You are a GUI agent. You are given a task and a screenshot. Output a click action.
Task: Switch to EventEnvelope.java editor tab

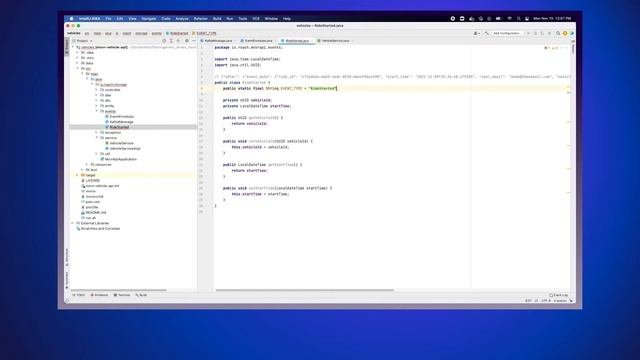258,41
